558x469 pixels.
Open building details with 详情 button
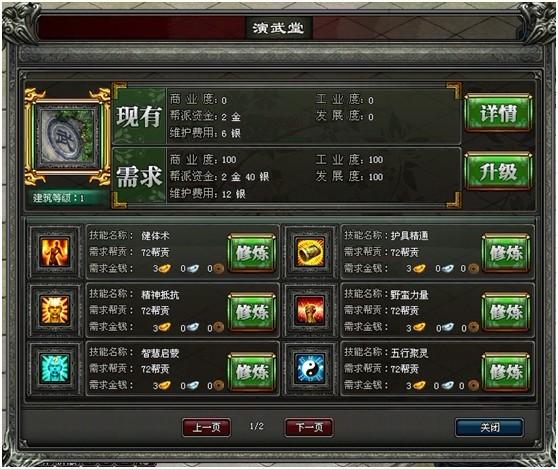(498, 113)
